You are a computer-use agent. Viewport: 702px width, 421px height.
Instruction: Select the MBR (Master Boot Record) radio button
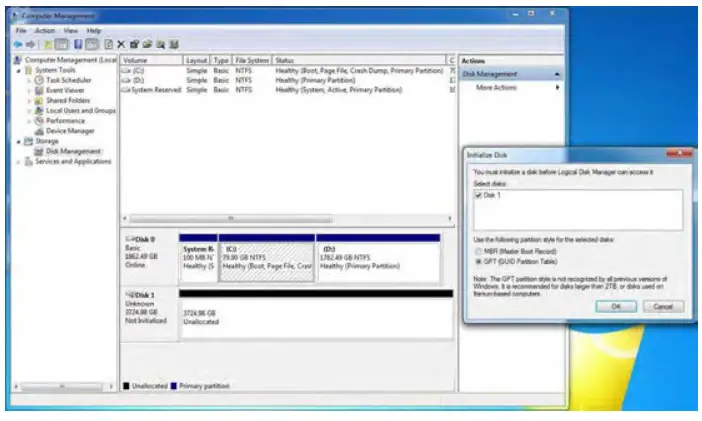click(x=479, y=252)
